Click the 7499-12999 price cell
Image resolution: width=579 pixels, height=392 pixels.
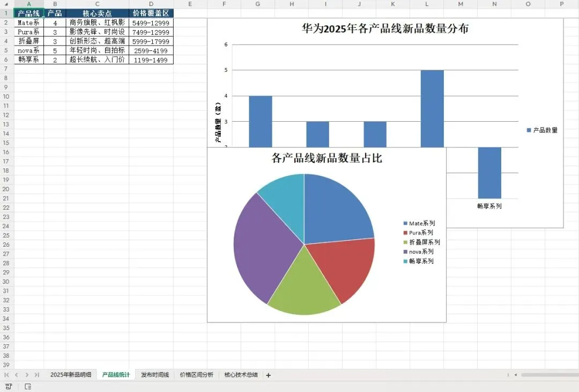pyautogui.click(x=151, y=32)
